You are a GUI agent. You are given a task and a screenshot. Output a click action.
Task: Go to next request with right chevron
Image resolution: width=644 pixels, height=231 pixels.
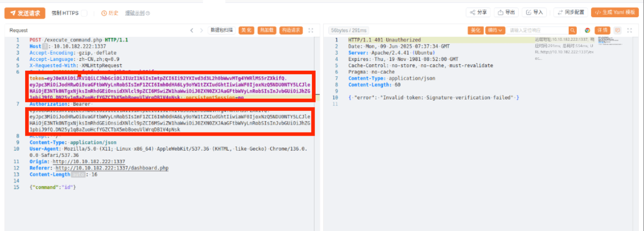[x=201, y=30]
